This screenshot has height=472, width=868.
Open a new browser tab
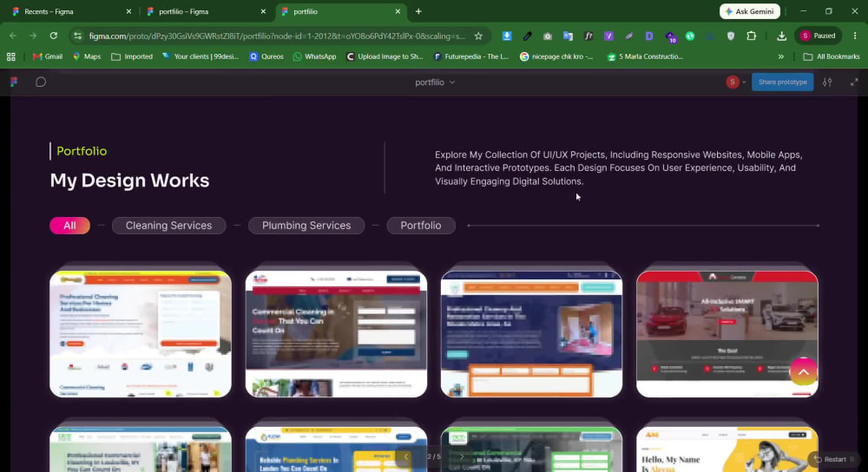(x=418, y=11)
